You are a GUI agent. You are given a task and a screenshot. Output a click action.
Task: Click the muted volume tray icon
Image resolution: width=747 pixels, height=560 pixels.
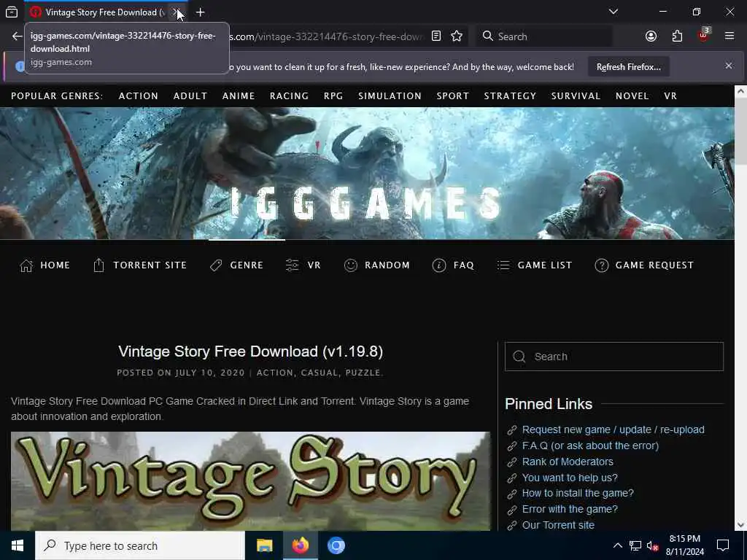pyautogui.click(x=653, y=545)
